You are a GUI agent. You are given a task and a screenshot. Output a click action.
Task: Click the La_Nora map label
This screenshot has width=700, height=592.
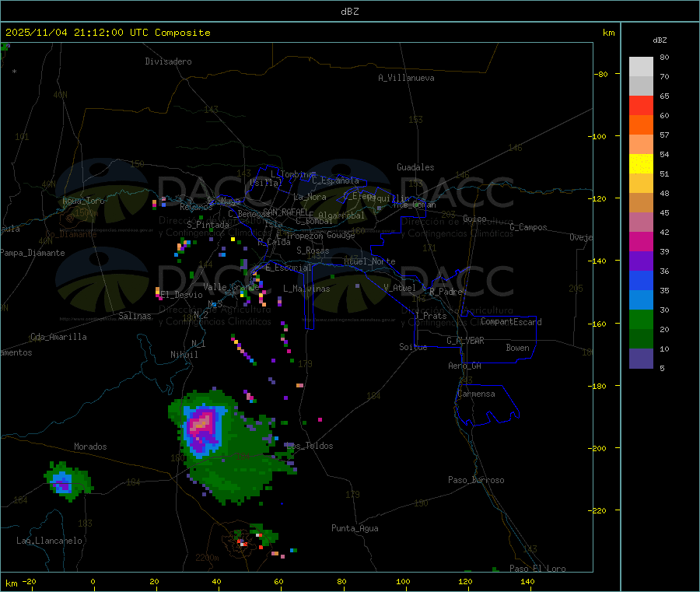[x=310, y=197]
